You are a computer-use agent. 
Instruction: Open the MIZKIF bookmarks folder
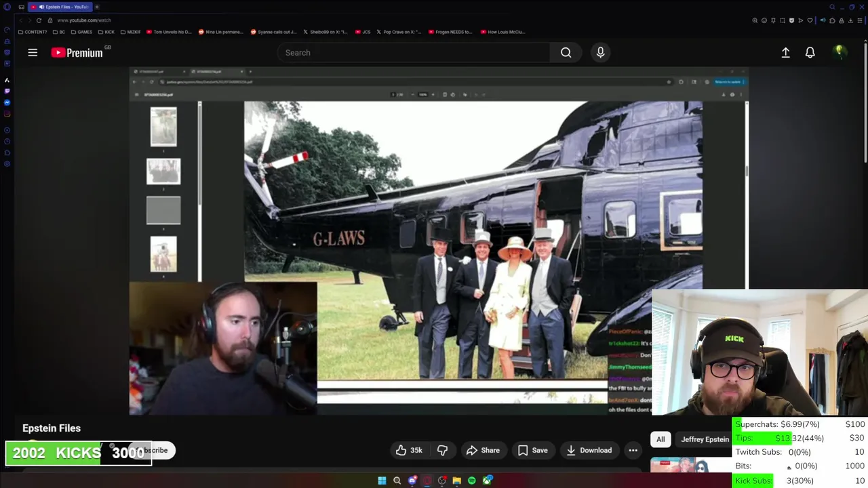tap(130, 32)
